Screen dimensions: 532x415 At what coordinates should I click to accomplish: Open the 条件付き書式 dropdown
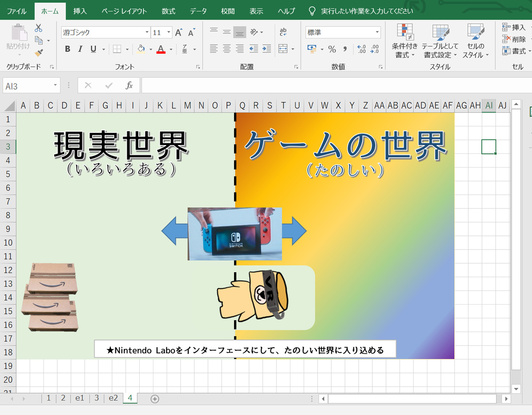[404, 41]
